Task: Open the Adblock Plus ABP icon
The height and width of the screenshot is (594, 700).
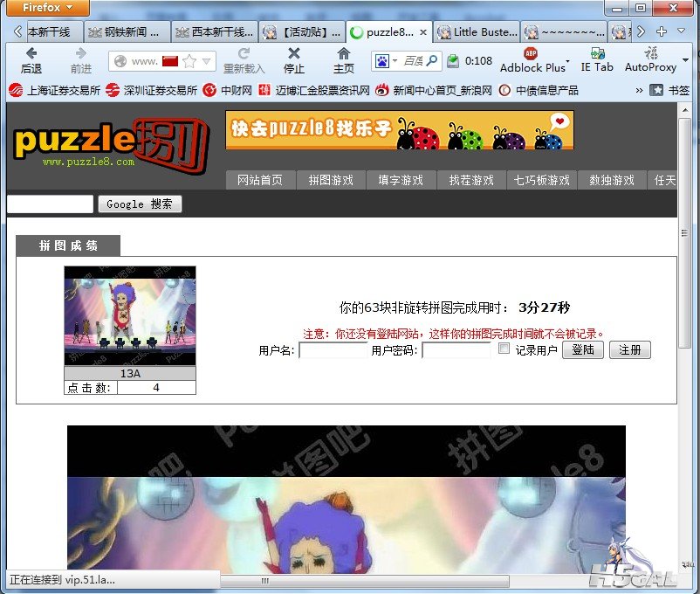Action: (x=531, y=54)
